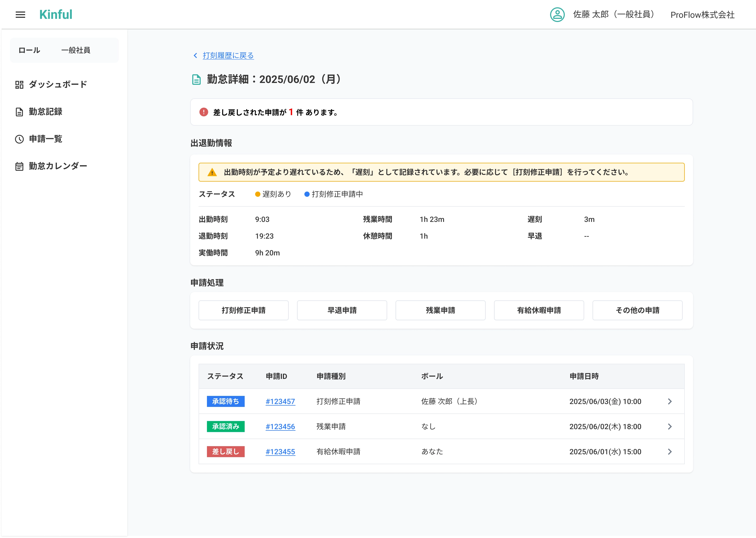Screen dimensions: 756x538
Task: Expand the 有給休暇申請 row chevron
Action: click(670, 452)
